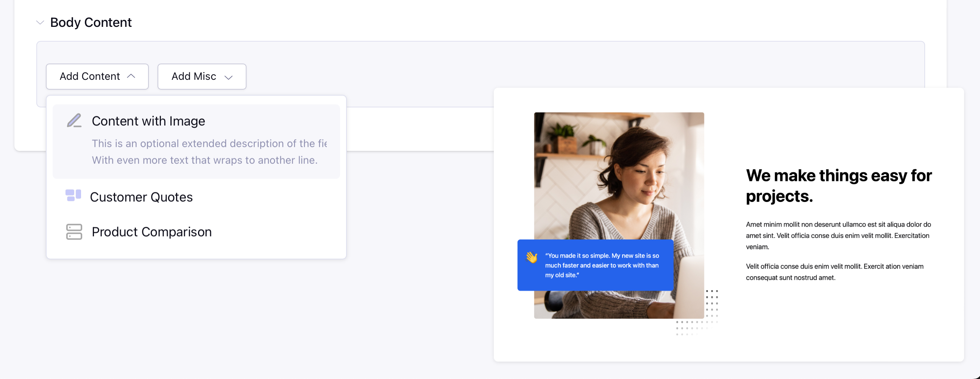Select Content with Image option

pos(196,141)
